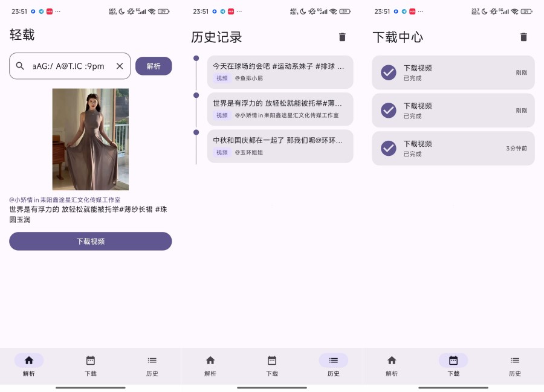The height and width of the screenshot is (392, 544).
Task: Click 视频 tag on the @鱼排小屁 entry
Action: [222, 79]
